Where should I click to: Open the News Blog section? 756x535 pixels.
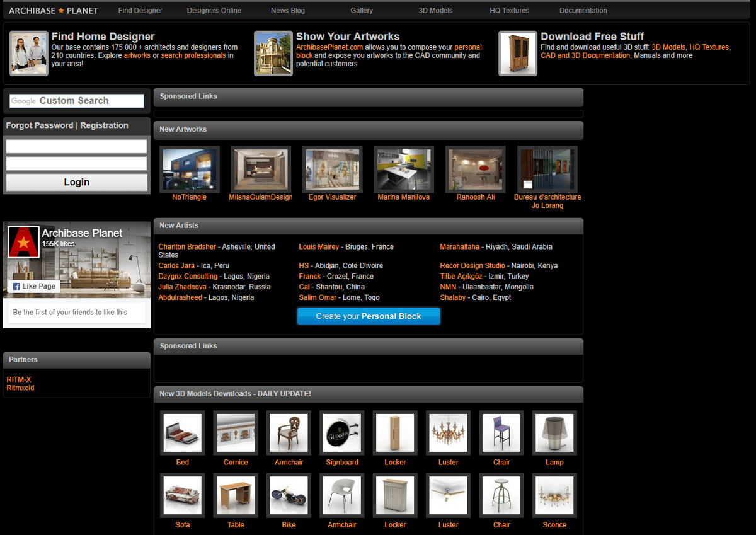(x=288, y=11)
